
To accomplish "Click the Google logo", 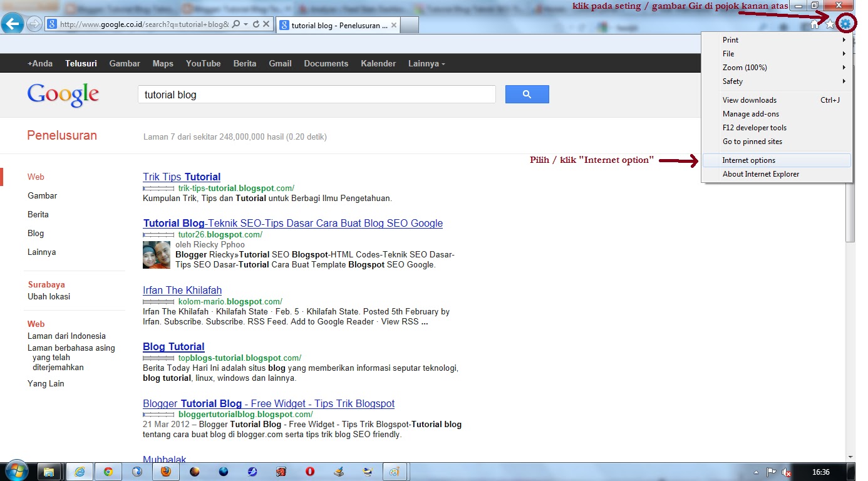I will [63, 95].
